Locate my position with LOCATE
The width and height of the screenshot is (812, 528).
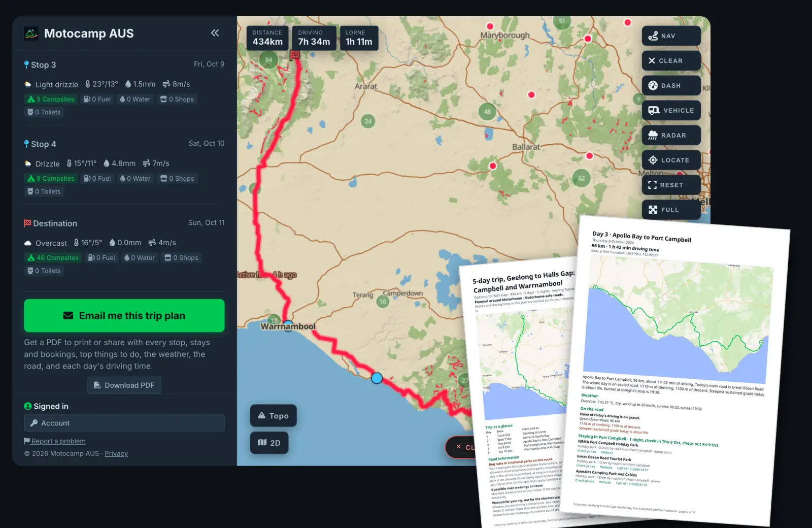[x=671, y=160]
